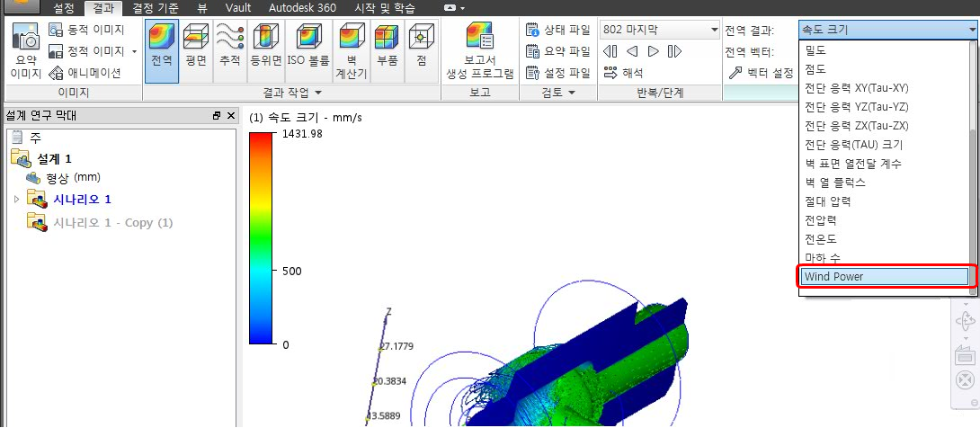Open 벡터 설정 vector settings
The height and width of the screenshot is (428, 980).
(762, 73)
